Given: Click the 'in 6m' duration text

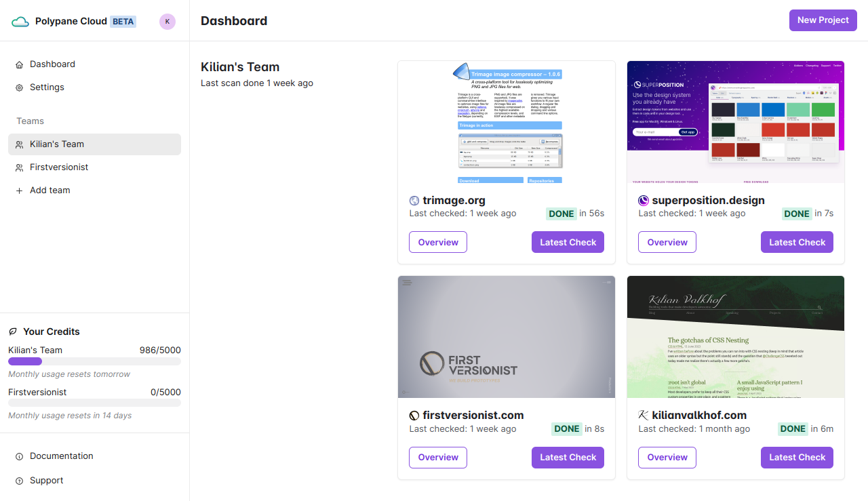Looking at the screenshot, I should pyautogui.click(x=823, y=428).
